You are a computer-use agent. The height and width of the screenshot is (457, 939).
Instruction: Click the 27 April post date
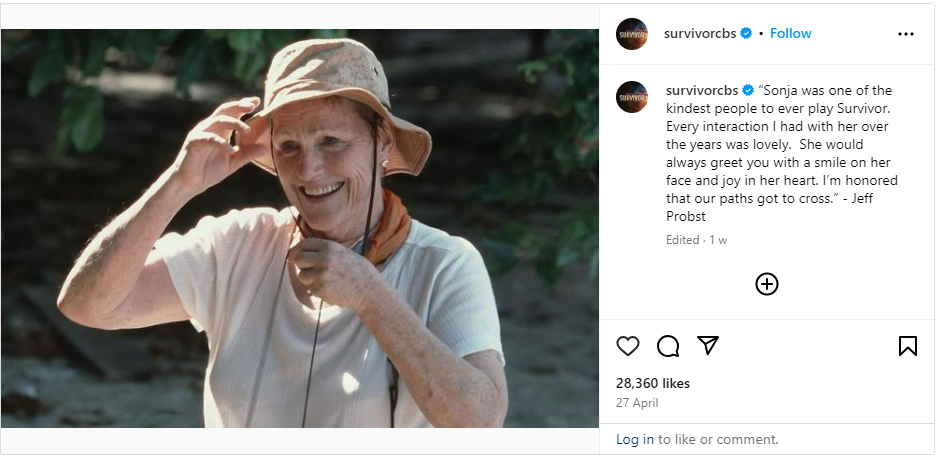[x=637, y=403]
